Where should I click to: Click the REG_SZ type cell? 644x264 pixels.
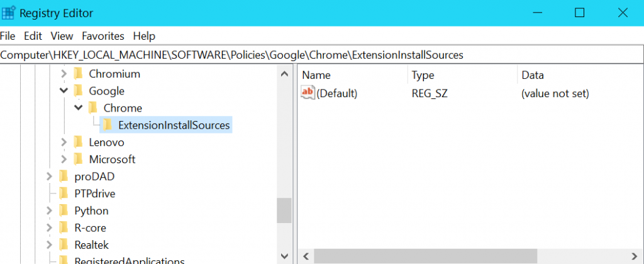(x=430, y=94)
